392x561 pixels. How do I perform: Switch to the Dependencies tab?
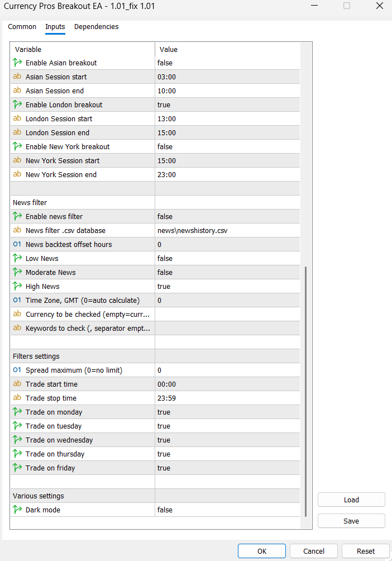click(x=96, y=27)
